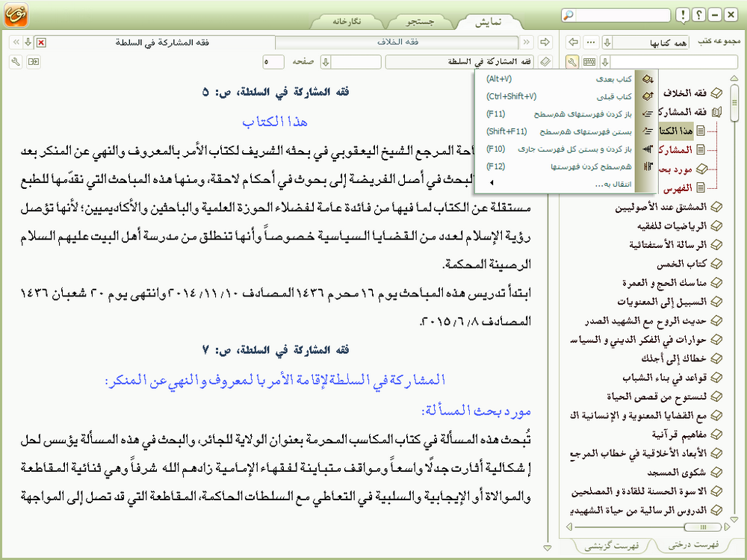
Task: Select المشتق عند الأصوليين book
Action: pyautogui.click(x=660, y=207)
